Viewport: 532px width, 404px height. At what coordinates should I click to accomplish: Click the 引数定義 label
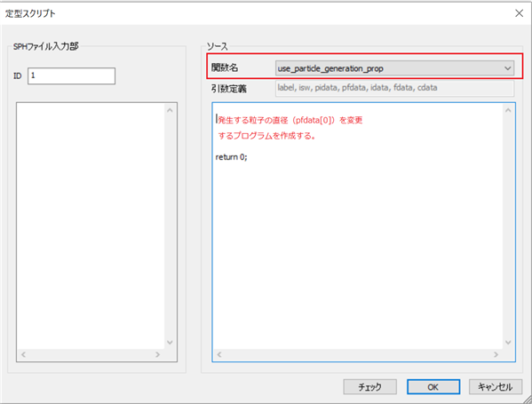tap(229, 89)
